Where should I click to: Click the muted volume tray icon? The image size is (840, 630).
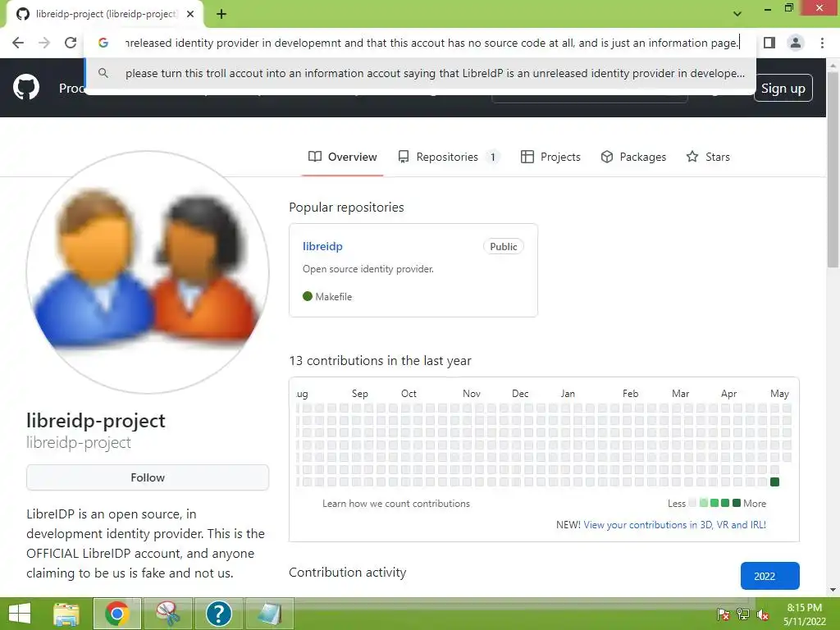point(763,614)
